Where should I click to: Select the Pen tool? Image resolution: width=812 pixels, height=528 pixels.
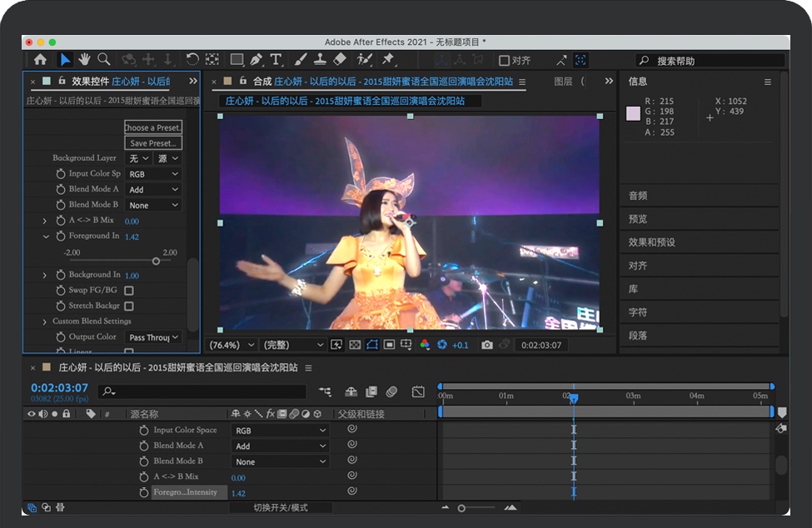[x=256, y=59]
